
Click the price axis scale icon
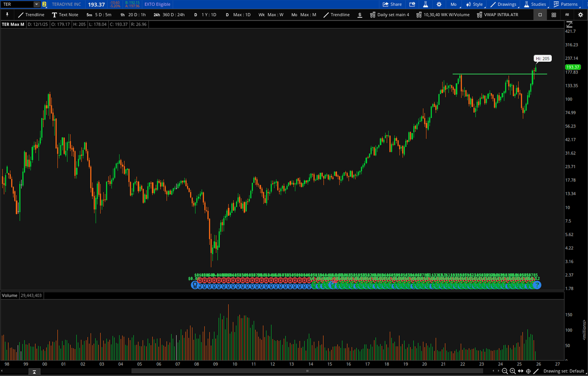click(568, 24)
